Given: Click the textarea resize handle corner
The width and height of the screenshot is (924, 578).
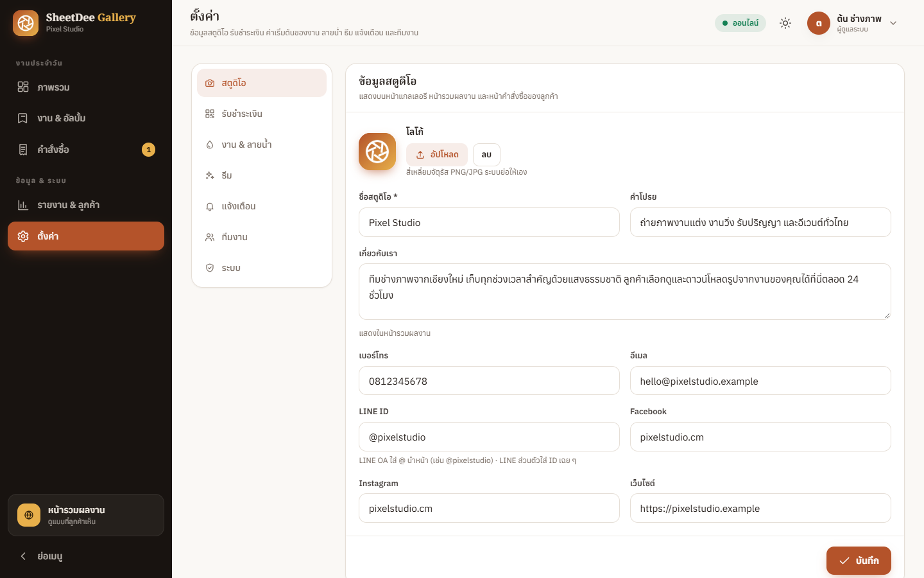Looking at the screenshot, I should click(887, 315).
